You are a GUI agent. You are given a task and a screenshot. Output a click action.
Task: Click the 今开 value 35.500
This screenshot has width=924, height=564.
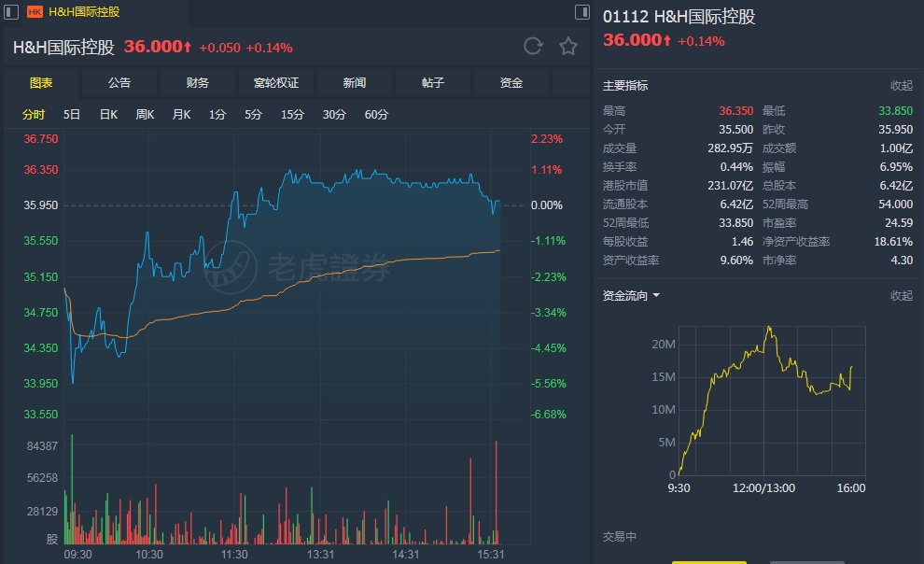coord(736,130)
